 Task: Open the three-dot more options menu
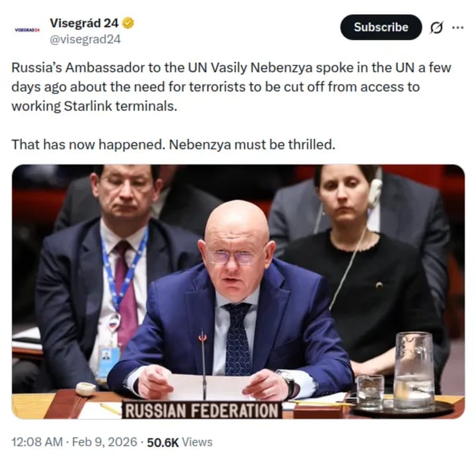point(457,27)
